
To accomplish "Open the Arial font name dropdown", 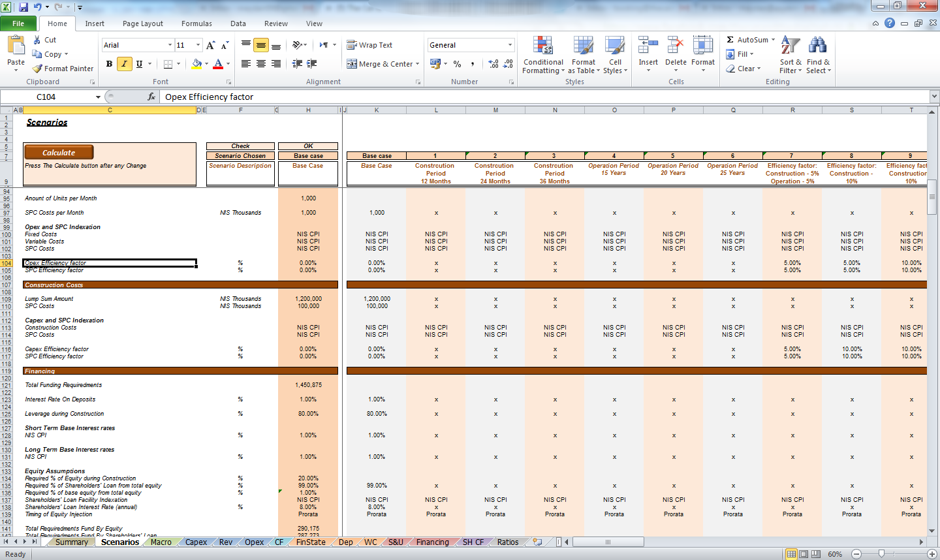I will [170, 45].
